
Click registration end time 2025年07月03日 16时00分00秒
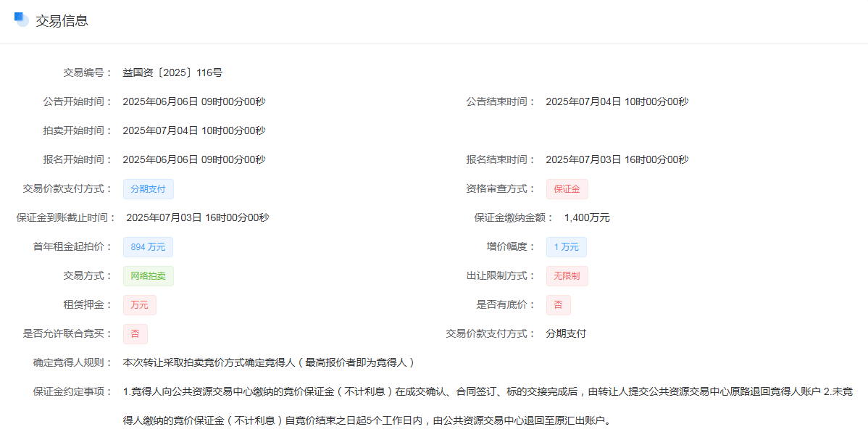(617, 159)
